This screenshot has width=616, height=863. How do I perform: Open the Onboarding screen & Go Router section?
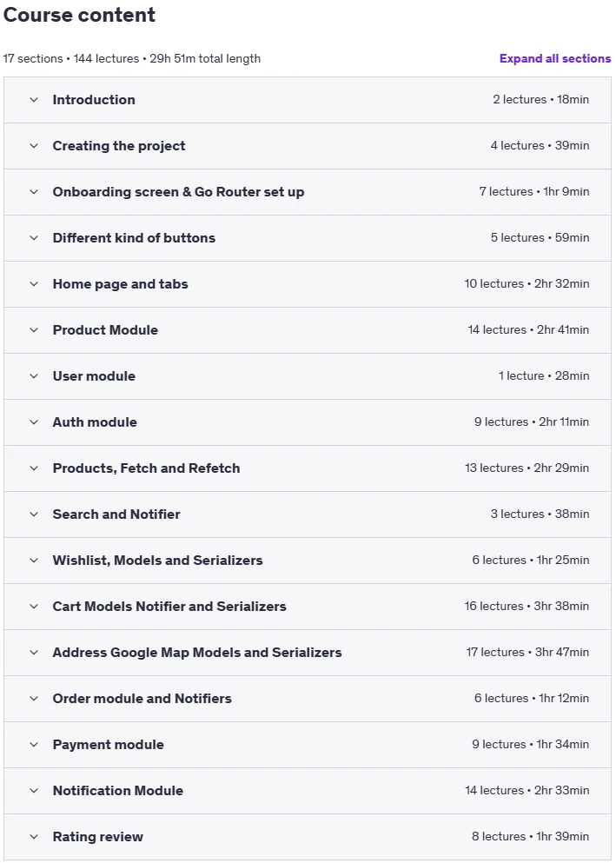pos(178,192)
